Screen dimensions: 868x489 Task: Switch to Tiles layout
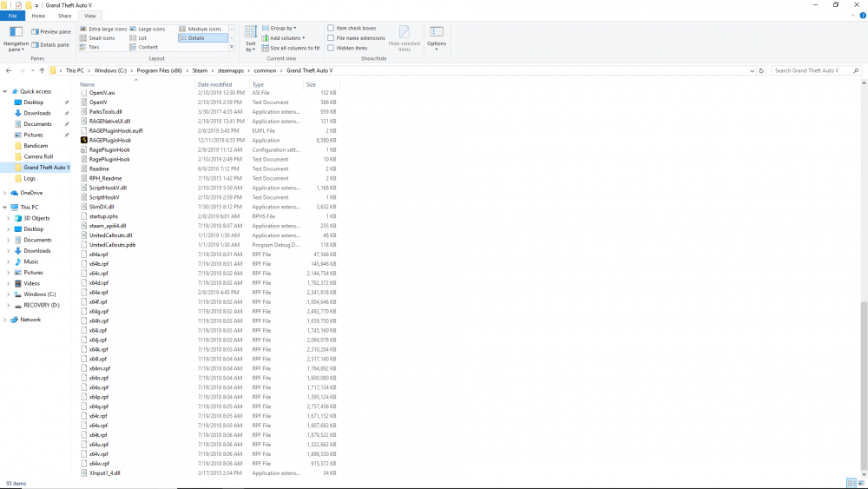[x=89, y=47]
